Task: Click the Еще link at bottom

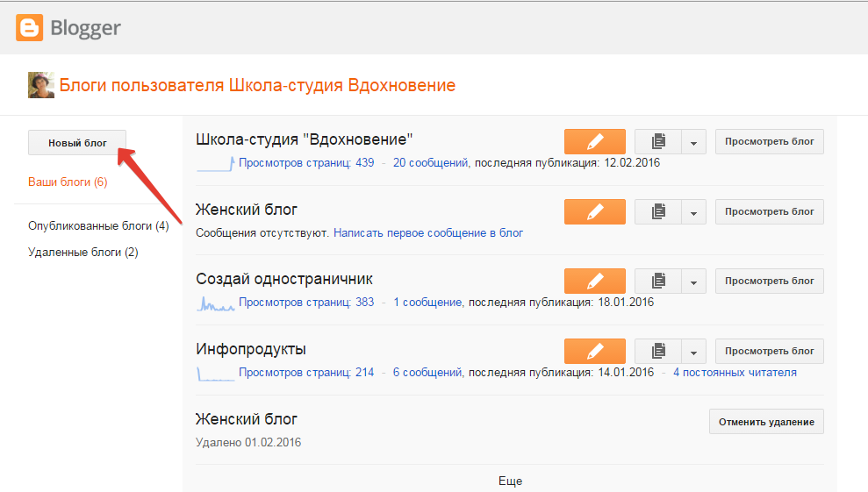Action: click(510, 481)
